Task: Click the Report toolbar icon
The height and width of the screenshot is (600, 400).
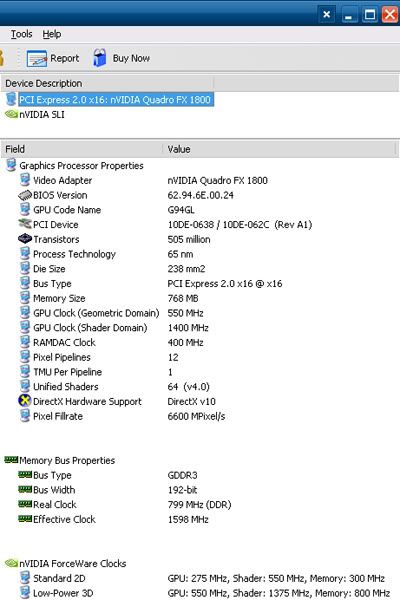Action: pos(37,59)
